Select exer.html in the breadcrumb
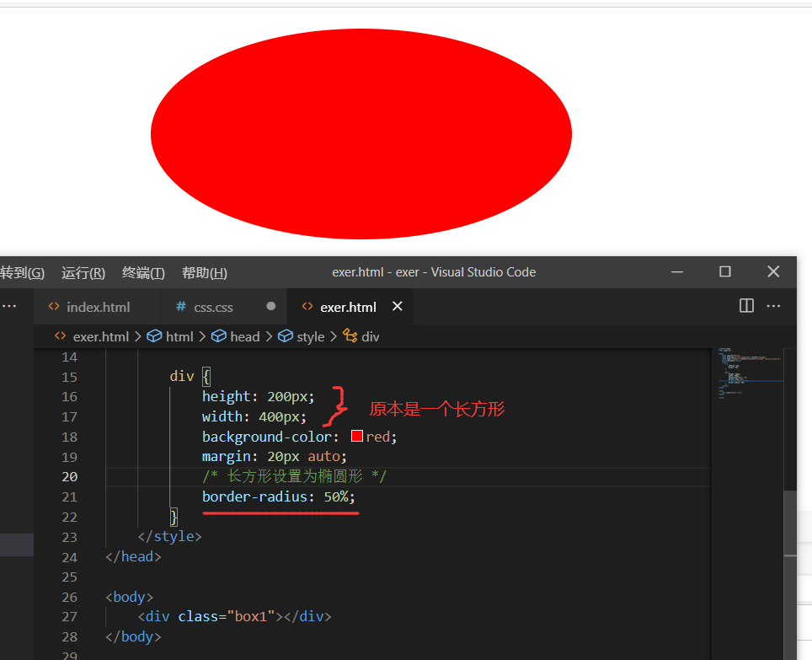Image resolution: width=812 pixels, height=660 pixels. coord(101,336)
